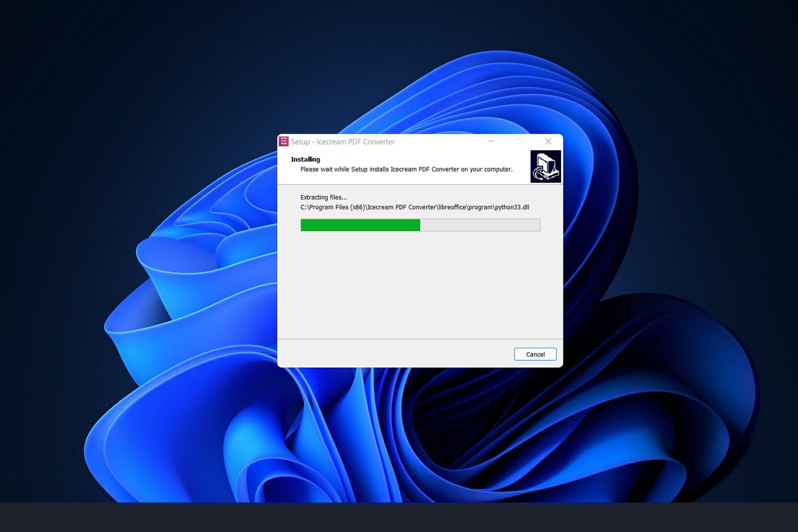Minimize the Setup window
The width and height of the screenshot is (798, 532).
pyautogui.click(x=490, y=141)
